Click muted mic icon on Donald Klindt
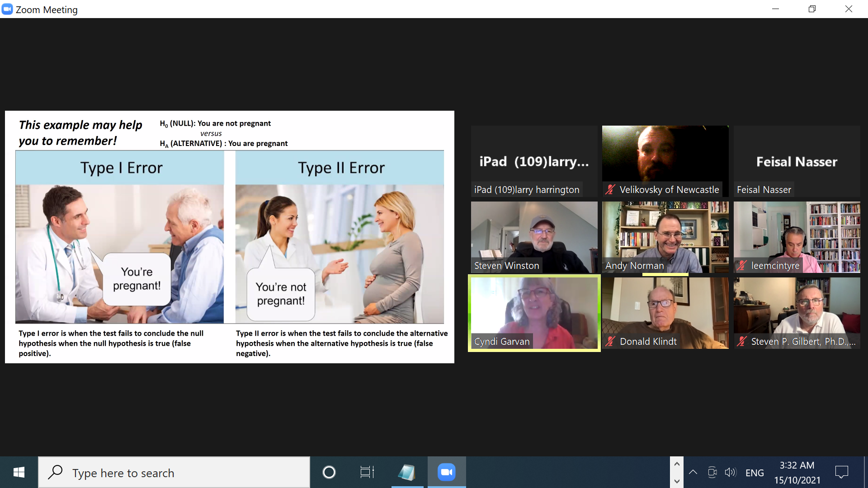Image resolution: width=868 pixels, height=488 pixels. tap(610, 342)
